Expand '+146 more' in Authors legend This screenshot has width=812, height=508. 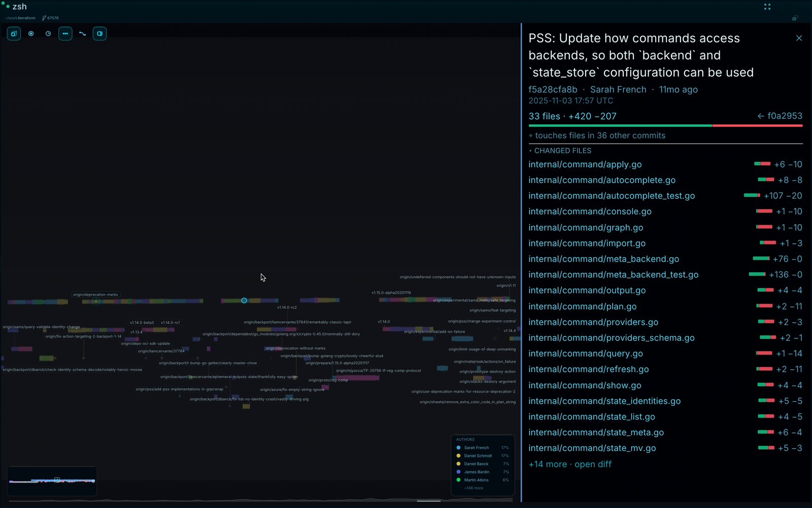point(473,488)
